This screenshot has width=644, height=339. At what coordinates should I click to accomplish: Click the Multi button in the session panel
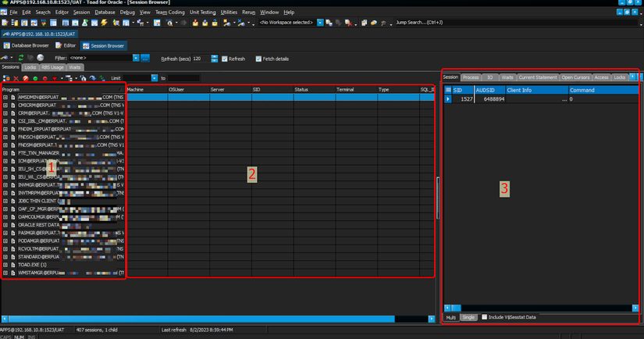(451, 317)
